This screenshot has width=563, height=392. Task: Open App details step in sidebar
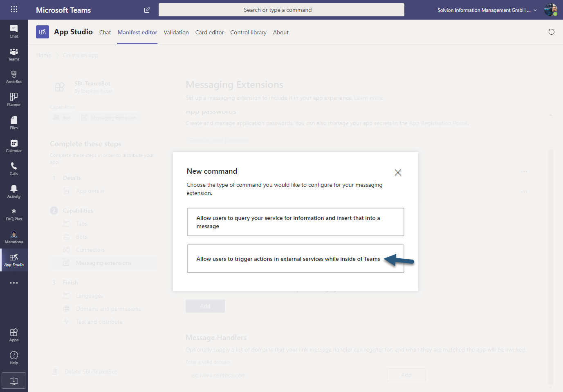(x=90, y=191)
